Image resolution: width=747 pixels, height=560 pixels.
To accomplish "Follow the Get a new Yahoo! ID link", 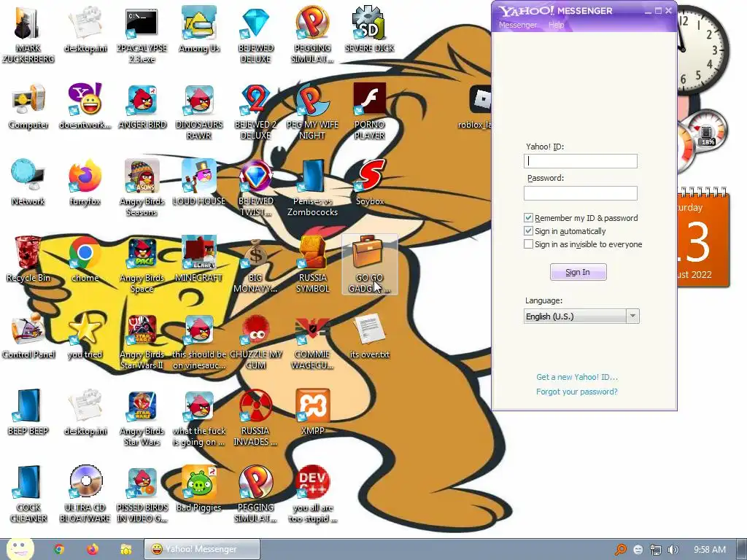I will coord(577,377).
